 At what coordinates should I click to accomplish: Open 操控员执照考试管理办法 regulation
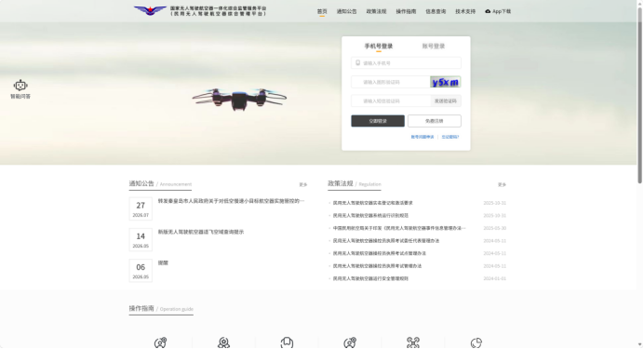click(377, 266)
